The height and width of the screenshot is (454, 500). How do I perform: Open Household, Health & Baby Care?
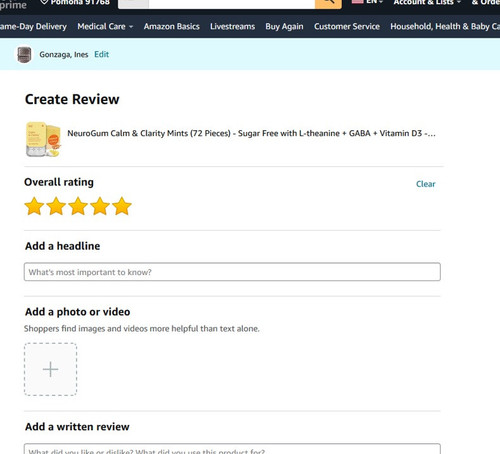(445, 27)
